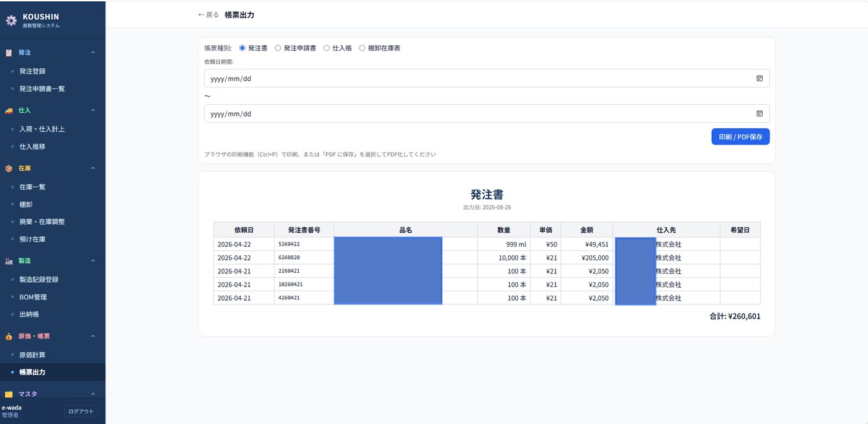The height and width of the screenshot is (424, 868).
Task: Click the 依頼日 column header
Action: pyautogui.click(x=244, y=230)
